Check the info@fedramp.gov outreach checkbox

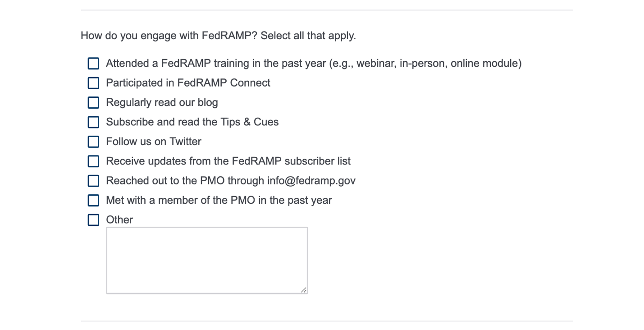click(x=93, y=181)
